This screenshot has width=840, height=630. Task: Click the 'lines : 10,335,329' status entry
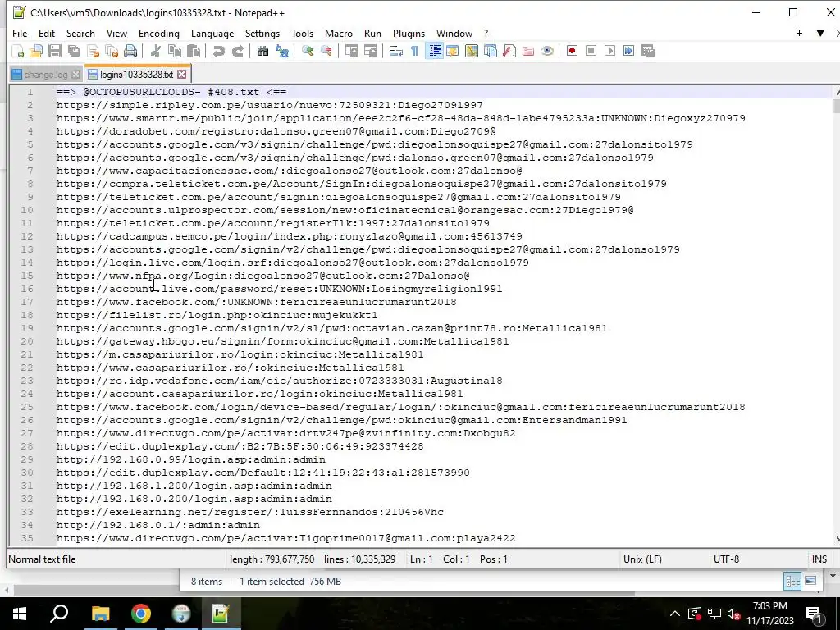(x=359, y=559)
